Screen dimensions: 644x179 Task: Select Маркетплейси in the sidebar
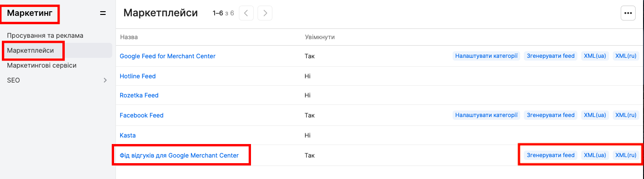click(30, 50)
